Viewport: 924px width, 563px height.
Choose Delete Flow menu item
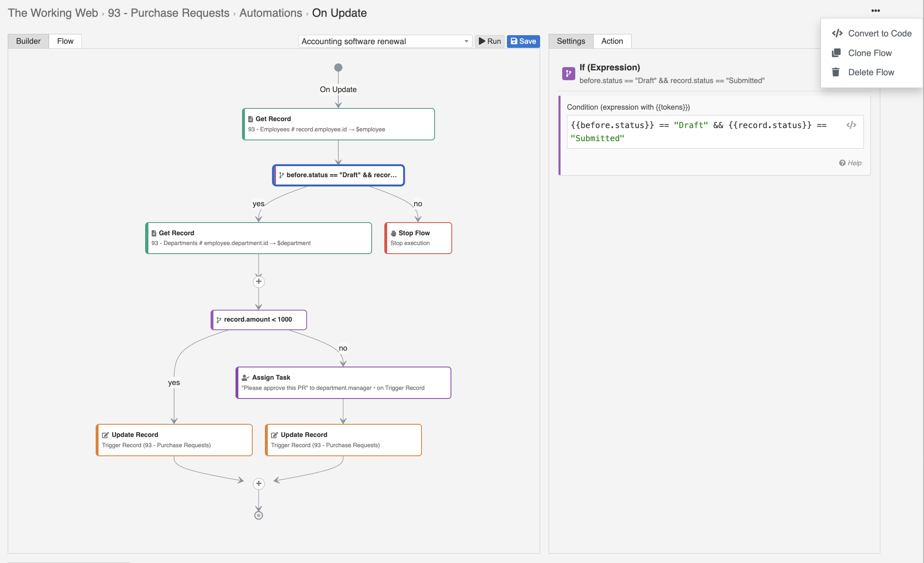coord(872,72)
